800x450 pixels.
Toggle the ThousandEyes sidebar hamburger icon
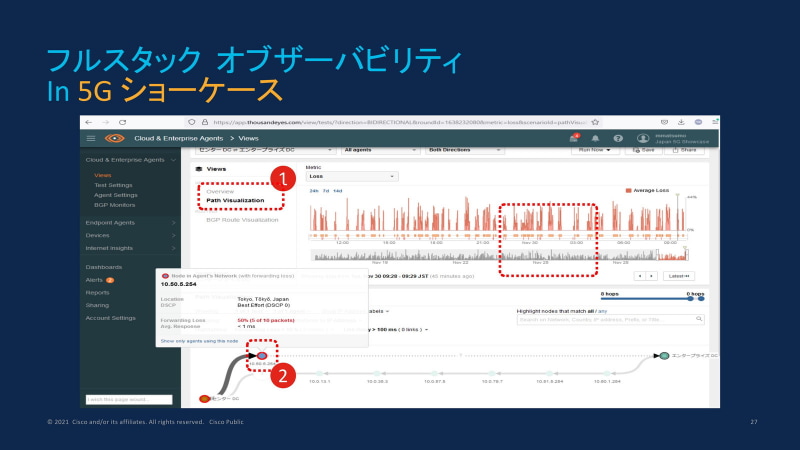(x=91, y=138)
